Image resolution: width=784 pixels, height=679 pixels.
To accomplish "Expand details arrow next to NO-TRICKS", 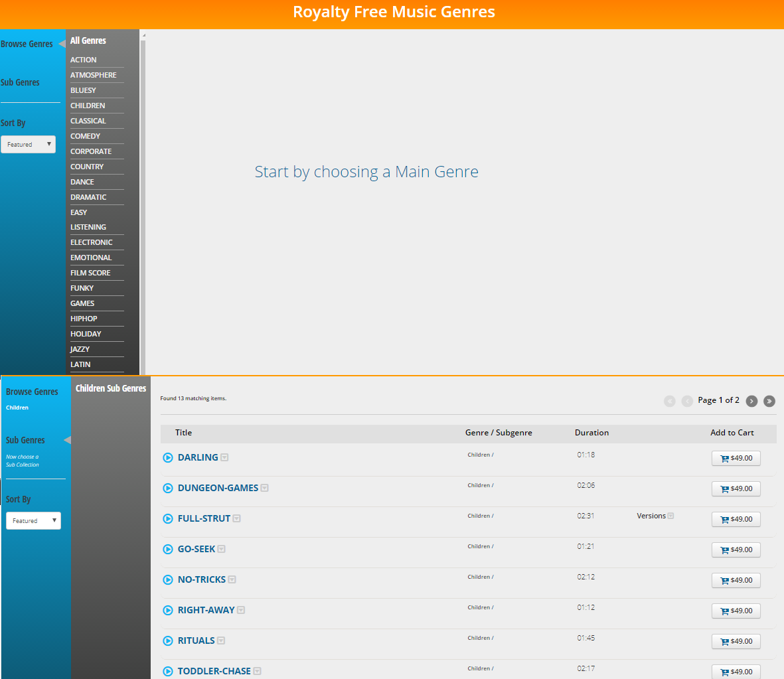I will point(232,579).
